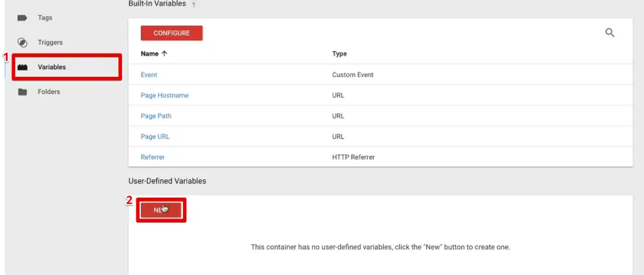Viewport: 644px width, 275px height.
Task: Open the Page Hostname variable
Action: 165,96
